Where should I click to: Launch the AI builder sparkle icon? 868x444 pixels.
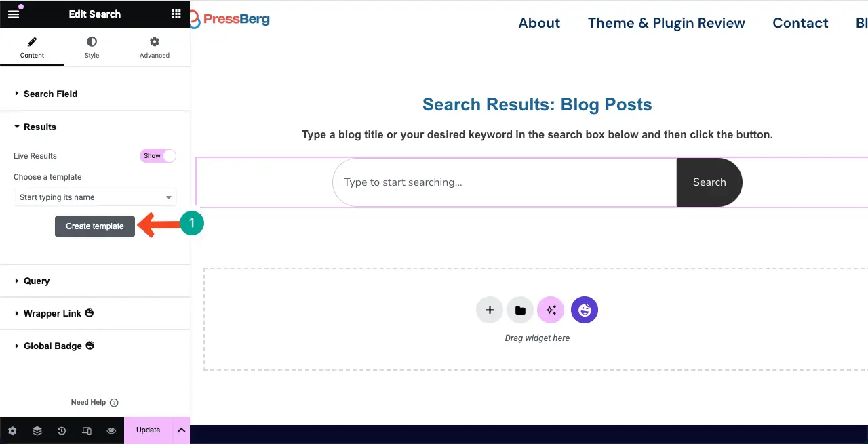coord(551,310)
